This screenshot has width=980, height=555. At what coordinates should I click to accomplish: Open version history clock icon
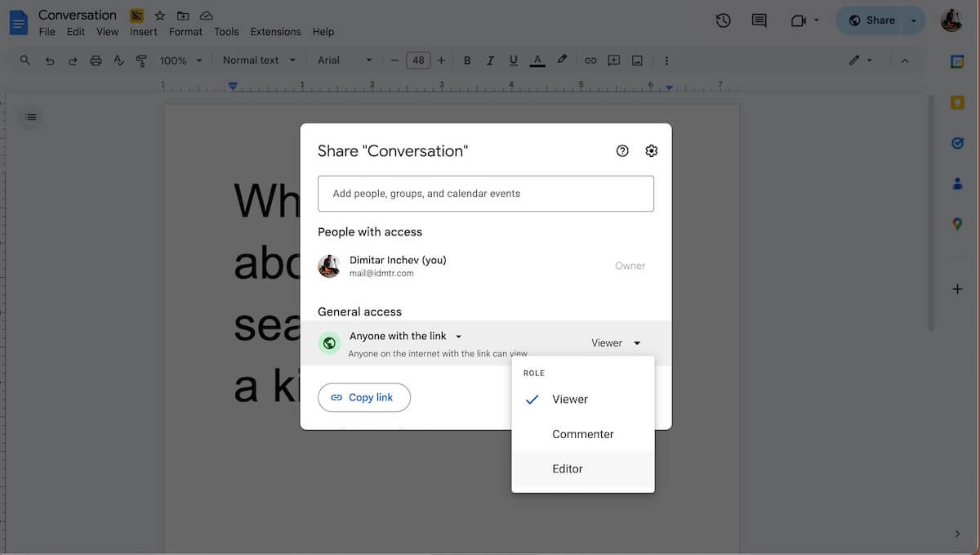(723, 21)
